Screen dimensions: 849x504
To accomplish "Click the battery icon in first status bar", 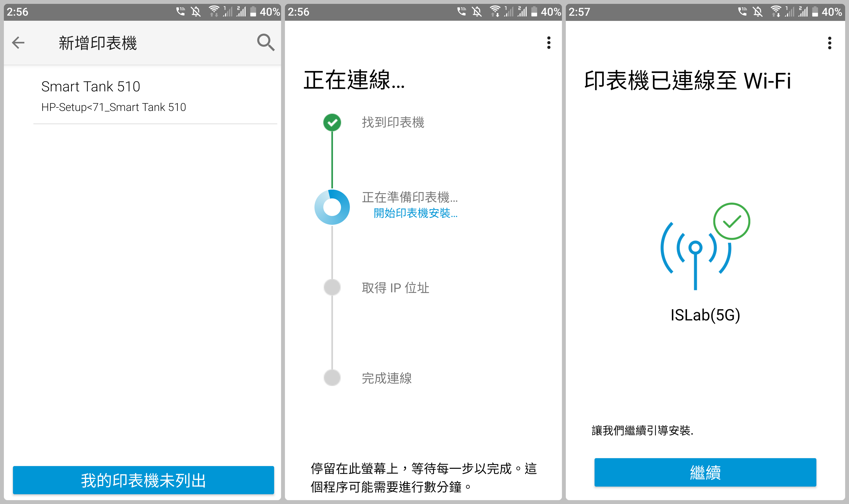I will click(x=253, y=12).
